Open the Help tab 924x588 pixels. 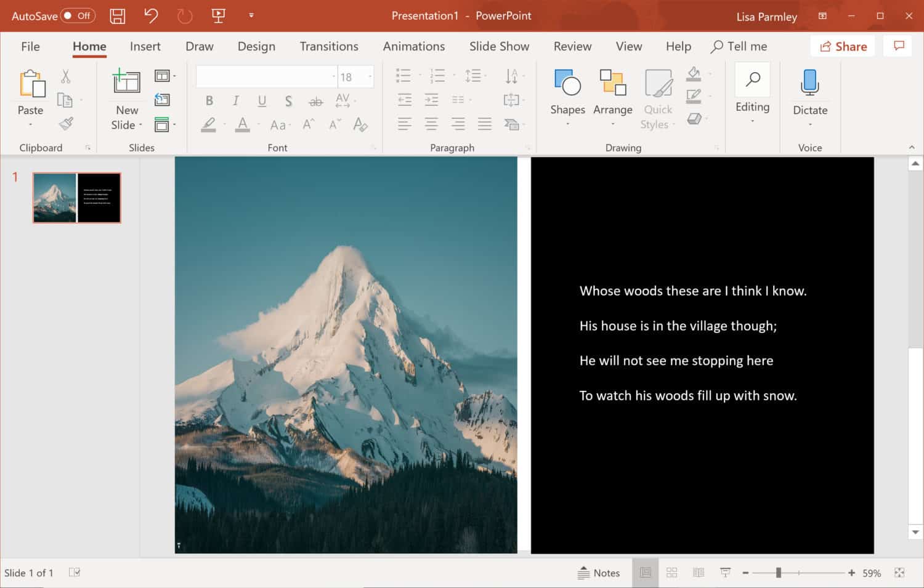pyautogui.click(x=678, y=46)
